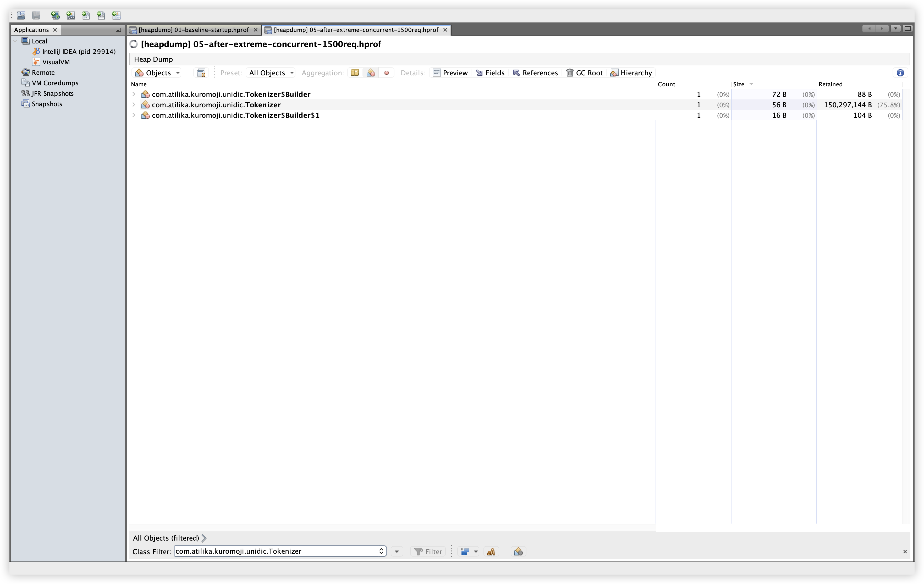This screenshot has width=924, height=584.
Task: Click inside the Class Filter input field
Action: pyautogui.click(x=276, y=551)
